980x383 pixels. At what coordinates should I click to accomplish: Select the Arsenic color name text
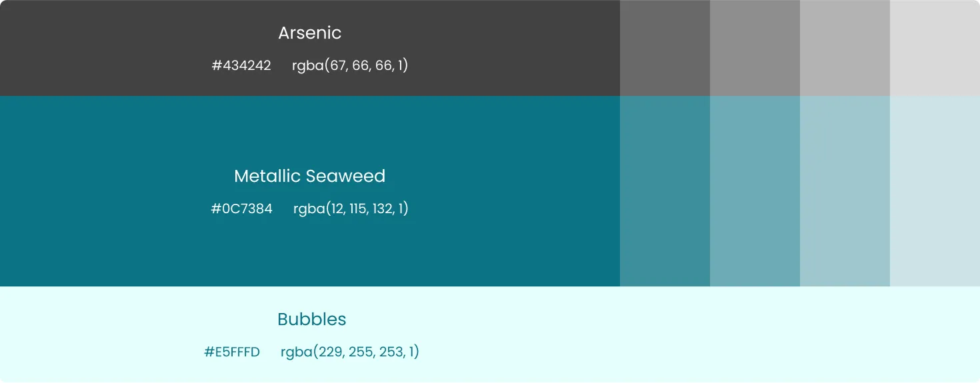pyautogui.click(x=310, y=33)
